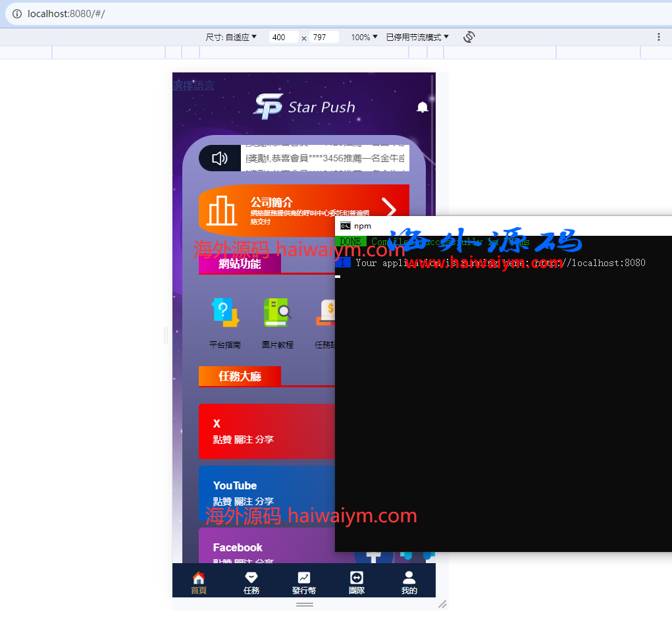Open the device toolbar three-dot menu
The image size is (672, 629).
tap(658, 38)
